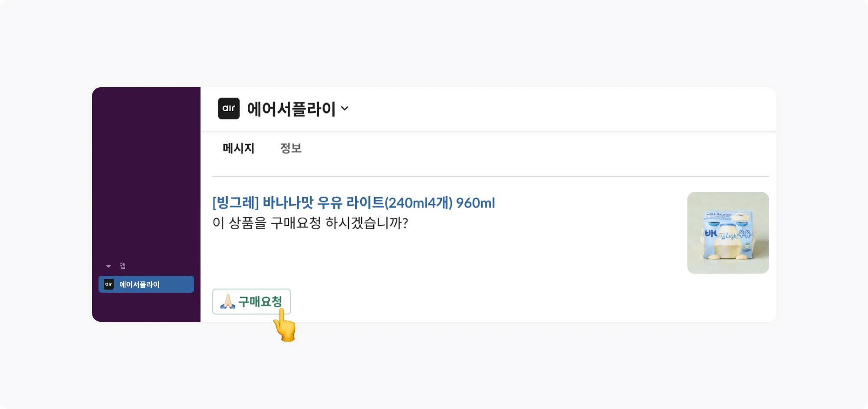Click the small air icon in the sidebar

pos(108,284)
